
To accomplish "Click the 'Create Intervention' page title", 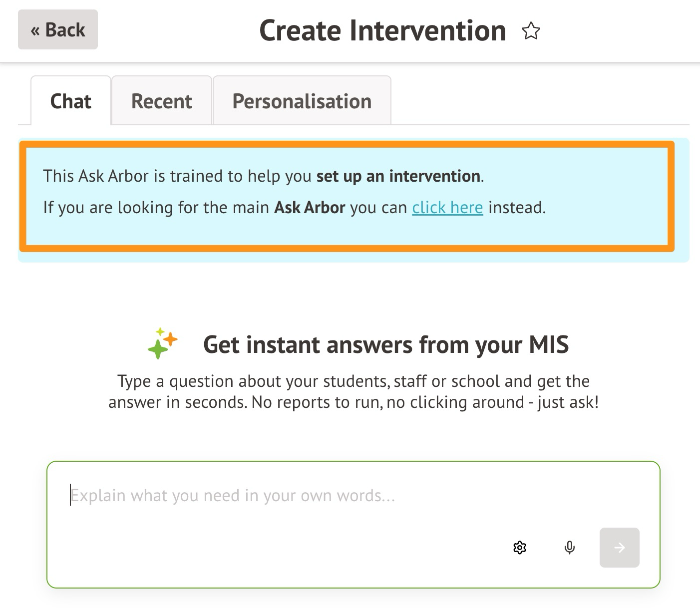I will tap(382, 31).
